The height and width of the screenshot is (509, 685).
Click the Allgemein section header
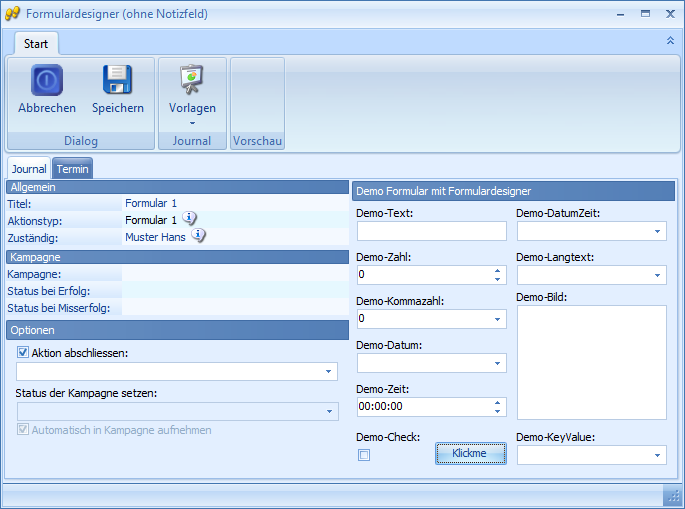(177, 187)
